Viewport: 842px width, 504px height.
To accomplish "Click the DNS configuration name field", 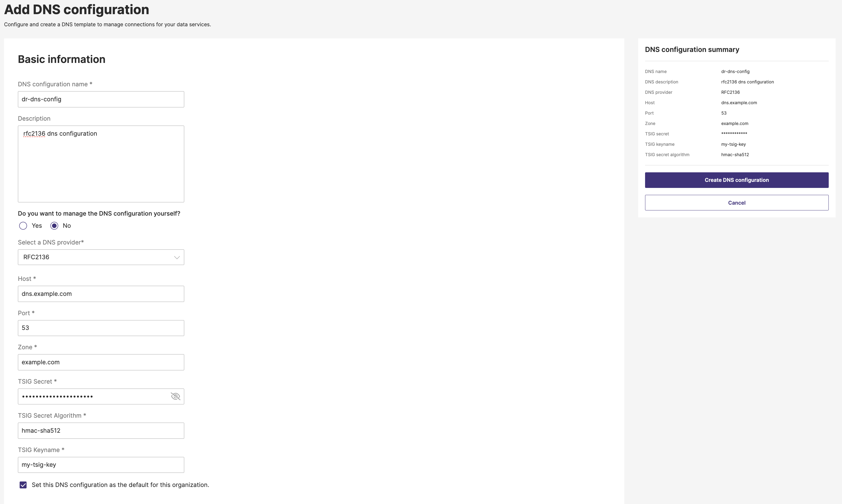I will [x=100, y=99].
